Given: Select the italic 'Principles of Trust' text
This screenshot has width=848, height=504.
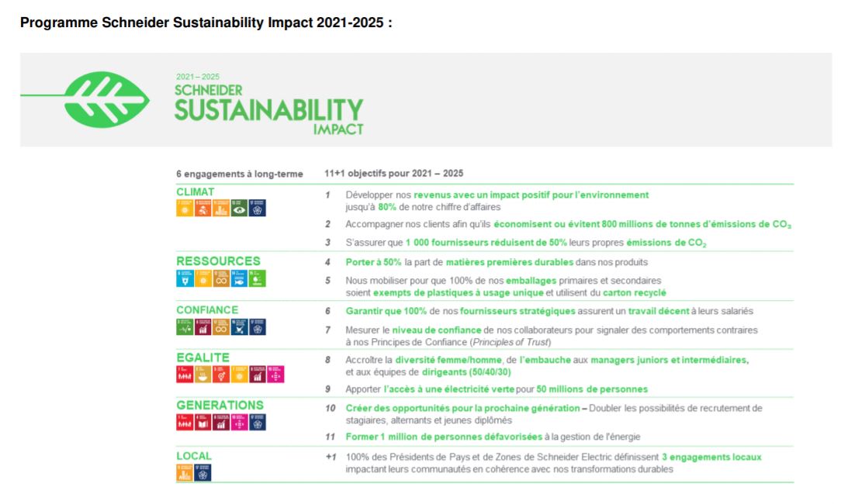Looking at the screenshot, I should (x=511, y=342).
